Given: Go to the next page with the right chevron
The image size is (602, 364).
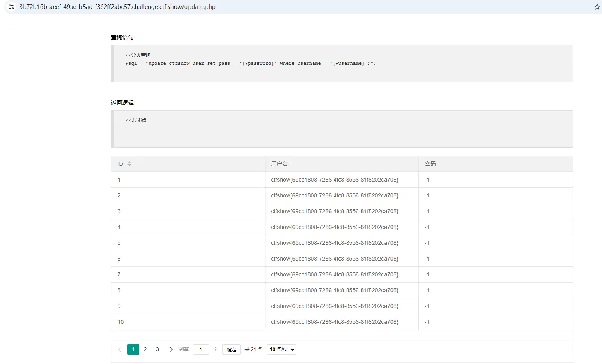Looking at the screenshot, I should (171, 349).
